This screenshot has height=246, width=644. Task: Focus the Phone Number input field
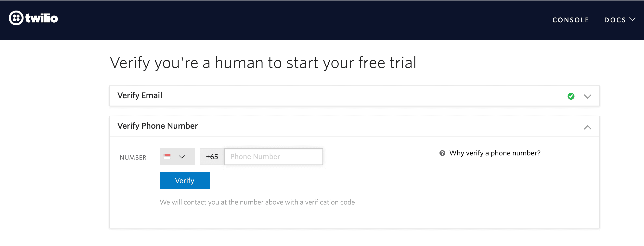(x=273, y=157)
